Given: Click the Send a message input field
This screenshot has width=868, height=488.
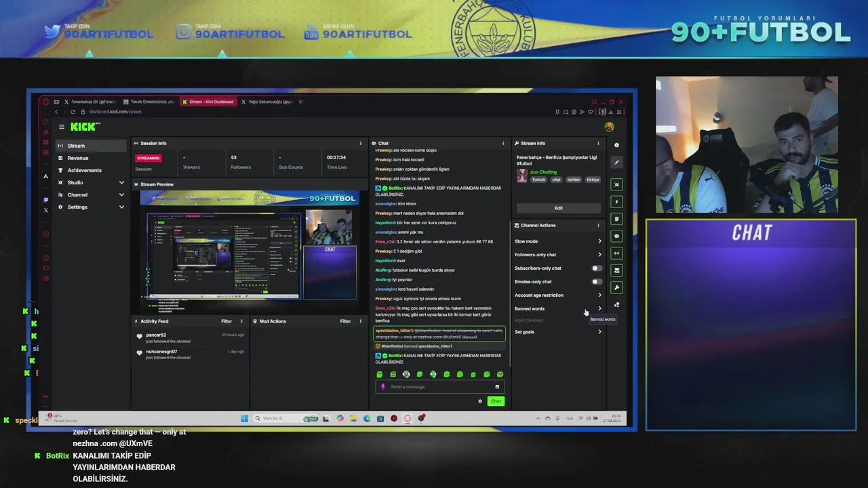Looking at the screenshot, I should pos(439,387).
